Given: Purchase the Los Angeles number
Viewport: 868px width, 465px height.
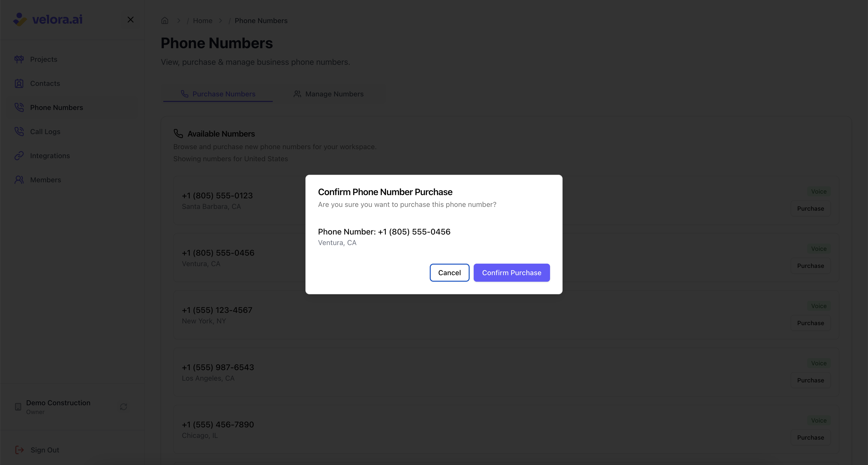Looking at the screenshot, I should click(811, 380).
